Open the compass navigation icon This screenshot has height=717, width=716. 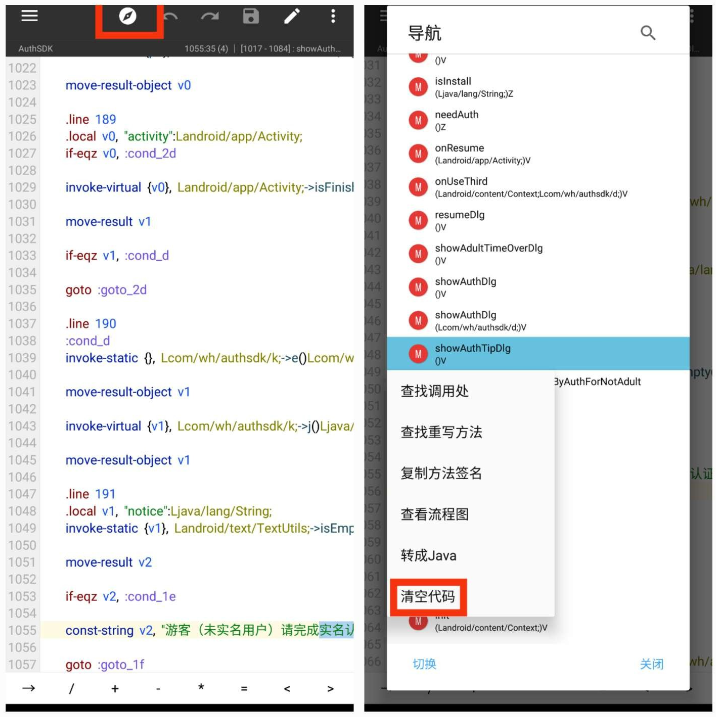(128, 16)
